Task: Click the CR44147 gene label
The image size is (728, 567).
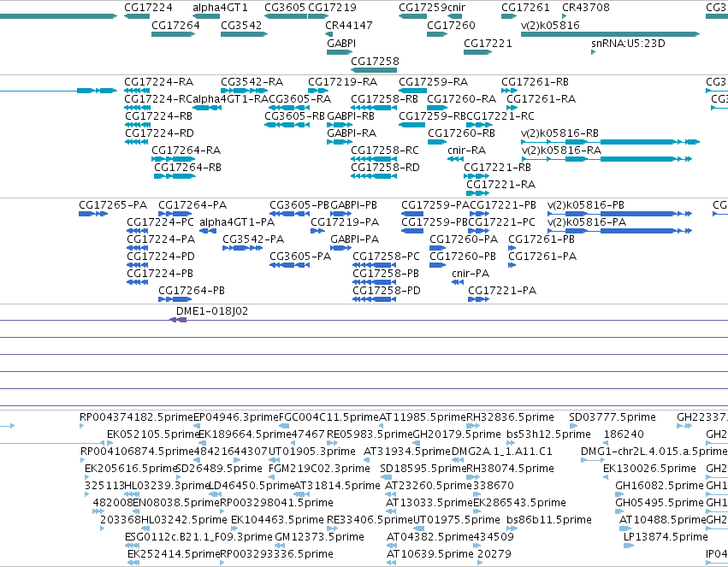Action: pos(349,25)
